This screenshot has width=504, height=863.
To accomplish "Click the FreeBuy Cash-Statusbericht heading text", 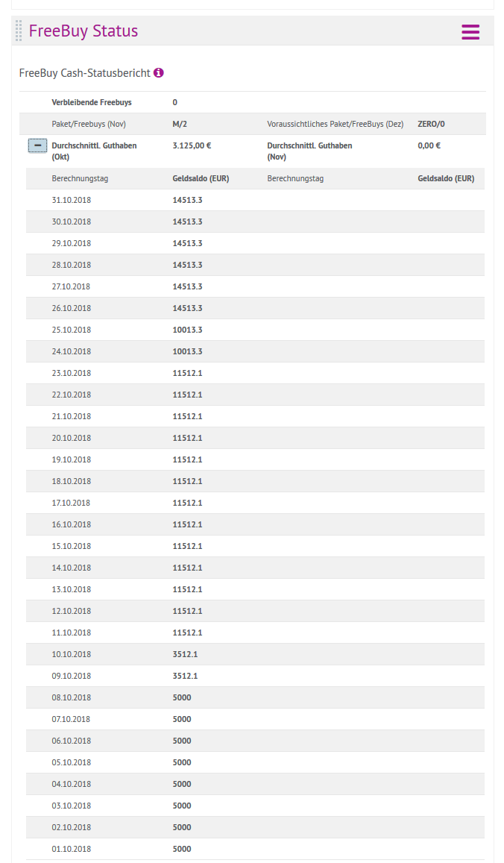I will 84,73.
